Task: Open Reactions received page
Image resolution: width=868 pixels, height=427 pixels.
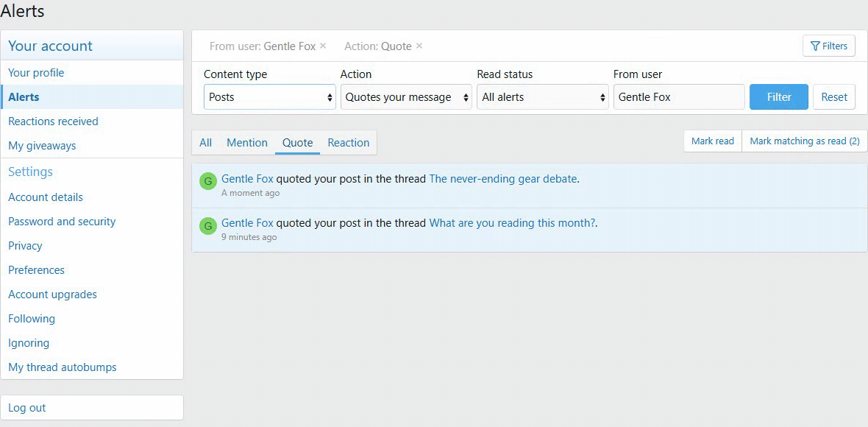Action: tap(92, 121)
